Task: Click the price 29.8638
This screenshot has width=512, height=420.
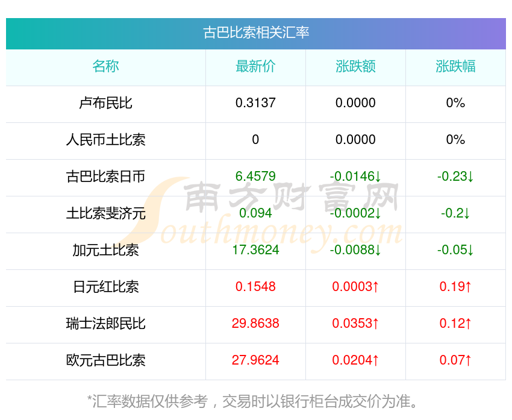Action: pos(255,324)
